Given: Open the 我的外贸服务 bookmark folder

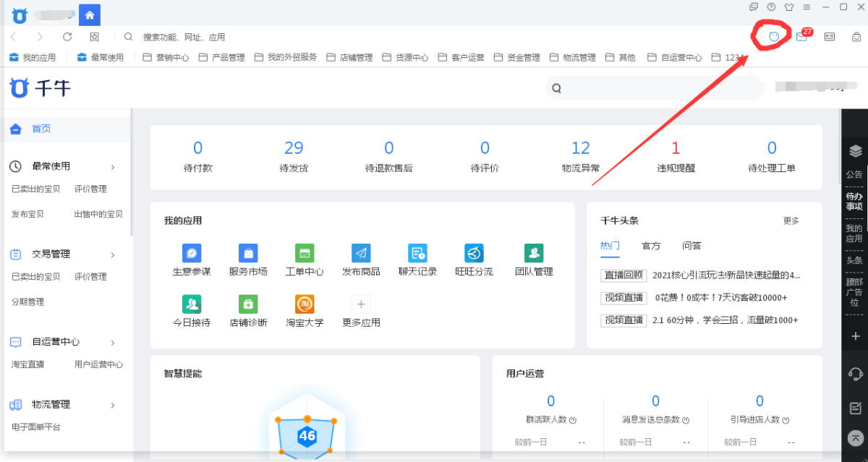Looking at the screenshot, I should [285, 57].
